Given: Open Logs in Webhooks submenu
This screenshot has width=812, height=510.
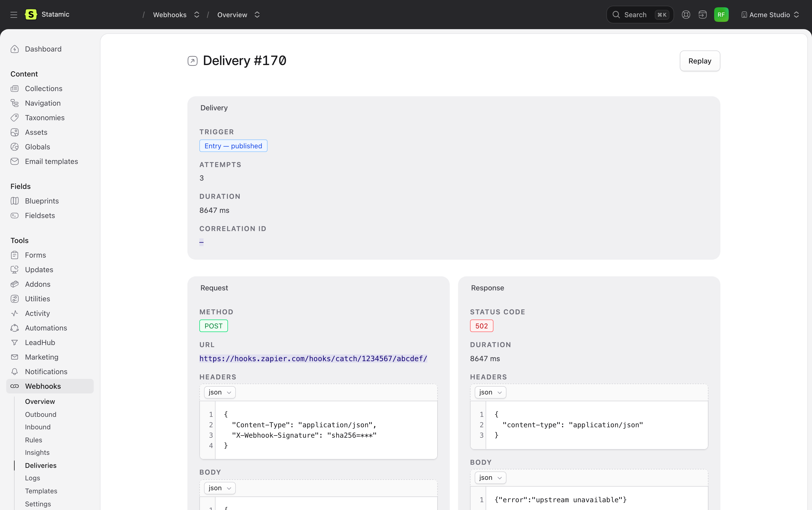Looking at the screenshot, I should (x=32, y=478).
